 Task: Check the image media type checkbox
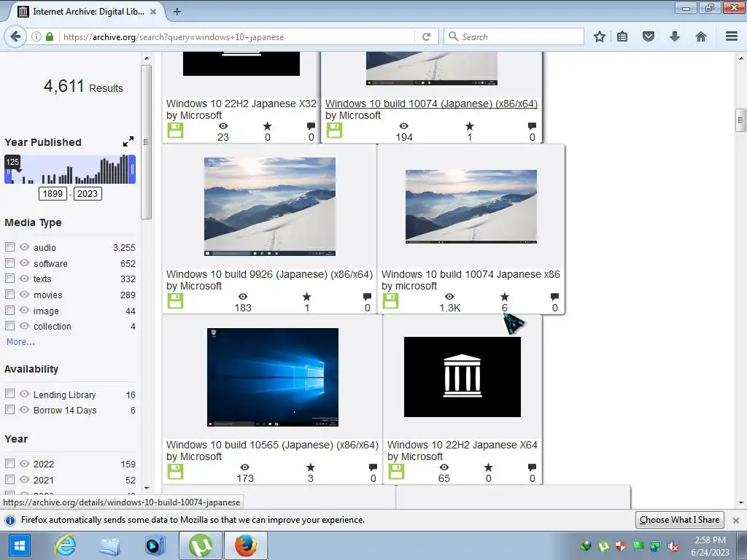tap(9, 310)
